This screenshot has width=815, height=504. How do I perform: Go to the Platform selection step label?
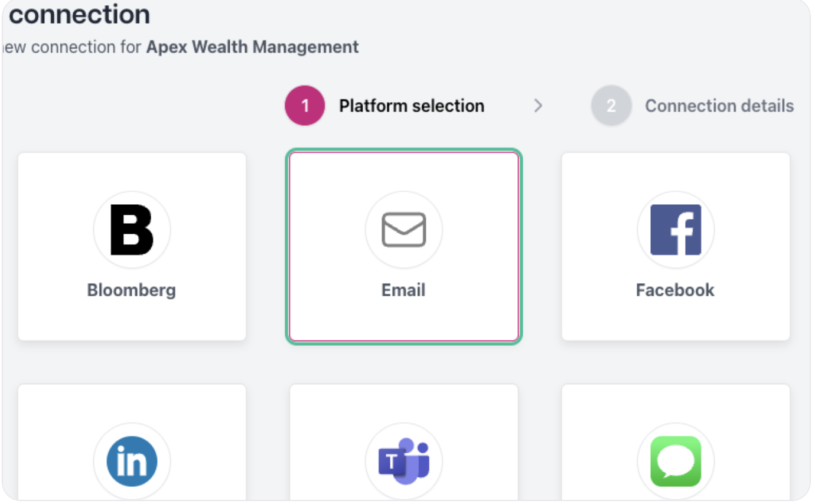412,106
